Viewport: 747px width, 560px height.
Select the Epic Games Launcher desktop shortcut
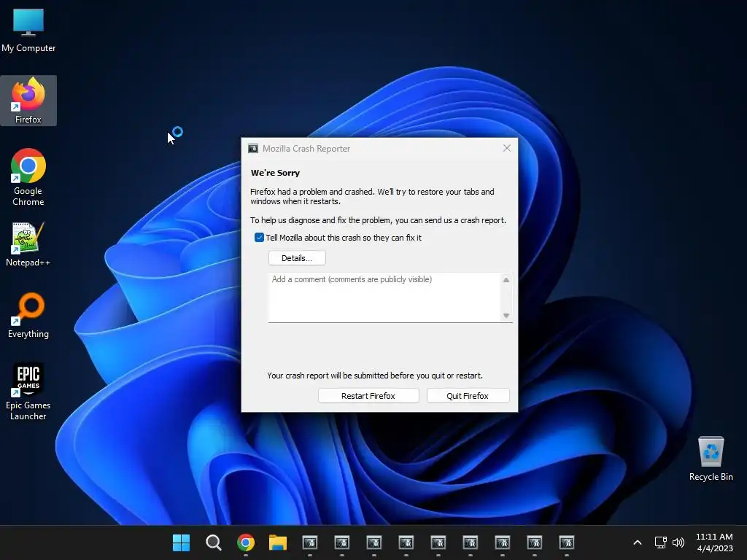[28, 392]
